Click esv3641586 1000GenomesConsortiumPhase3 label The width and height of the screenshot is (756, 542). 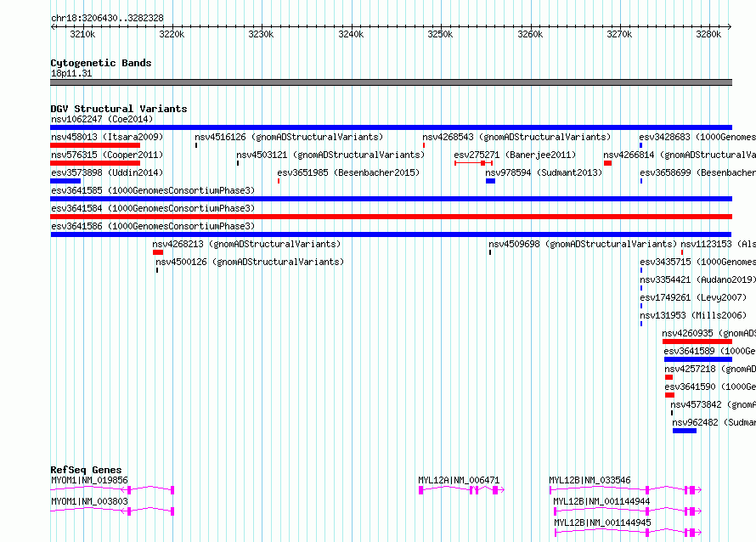(x=153, y=226)
